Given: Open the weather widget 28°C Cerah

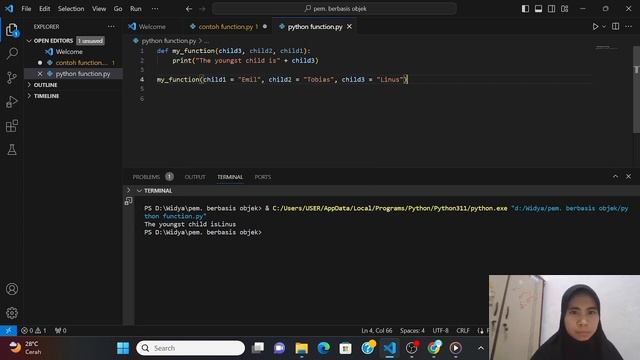Looking at the screenshot, I should 26,348.
